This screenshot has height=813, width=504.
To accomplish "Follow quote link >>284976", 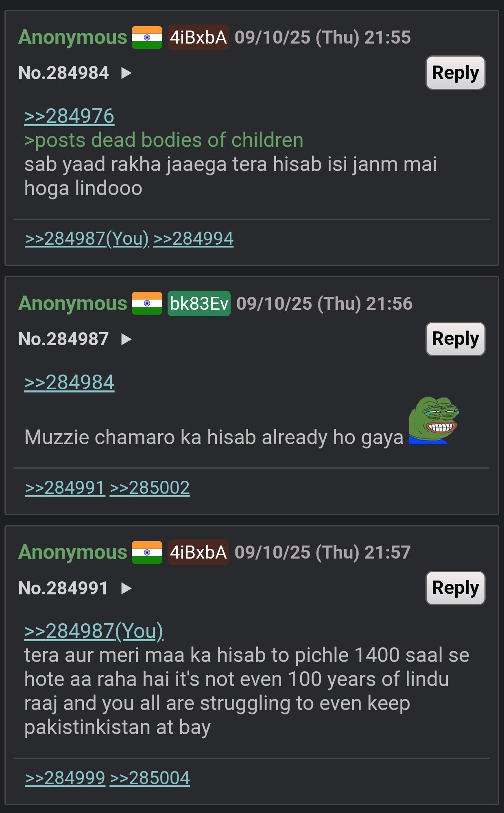I will click(69, 116).
